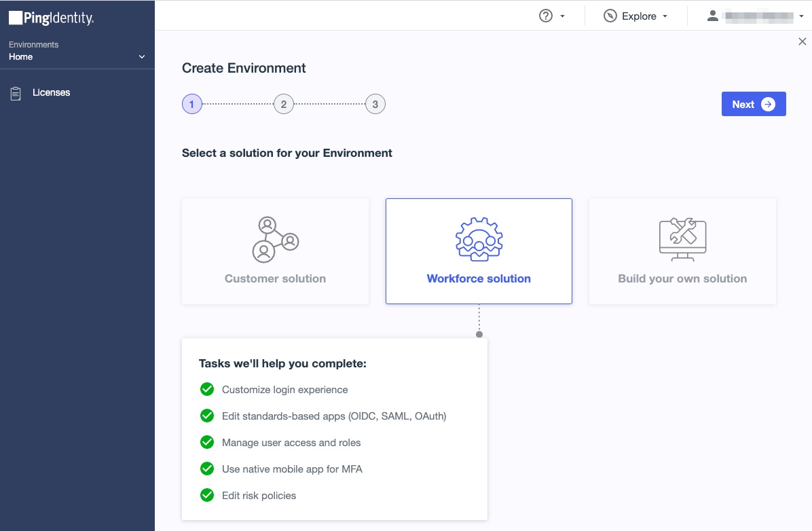Click the Next button
The height and width of the screenshot is (531, 812).
click(x=753, y=104)
